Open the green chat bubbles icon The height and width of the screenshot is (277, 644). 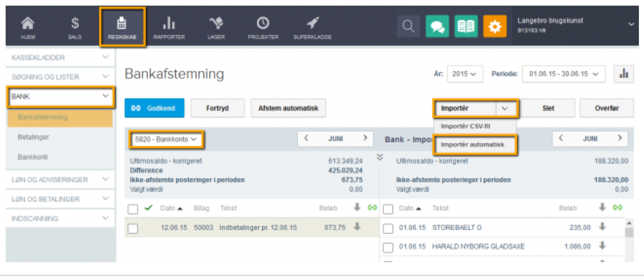pyautogui.click(x=437, y=26)
